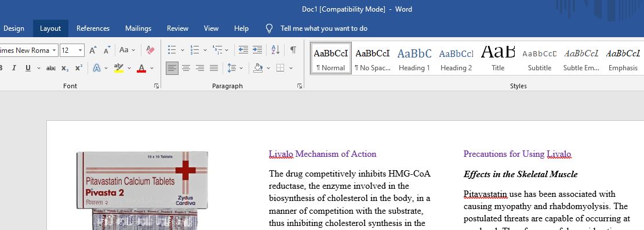Increase the paragraph indent
The width and height of the screenshot is (644, 230).
[x=257, y=50]
